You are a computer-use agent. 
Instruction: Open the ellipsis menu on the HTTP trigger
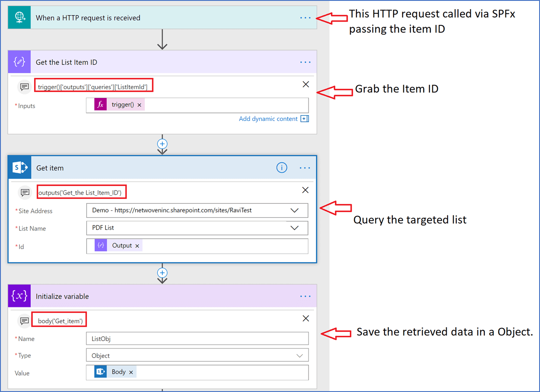305,18
